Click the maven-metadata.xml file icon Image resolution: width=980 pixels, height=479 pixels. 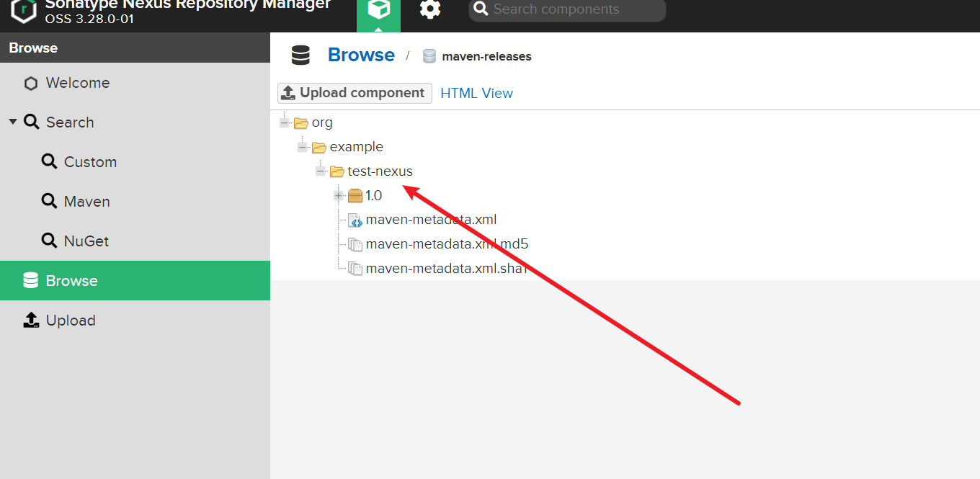click(355, 220)
